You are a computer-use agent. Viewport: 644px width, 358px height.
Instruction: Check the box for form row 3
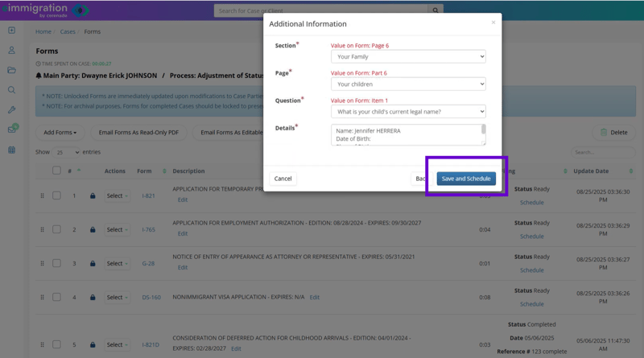[x=56, y=263]
